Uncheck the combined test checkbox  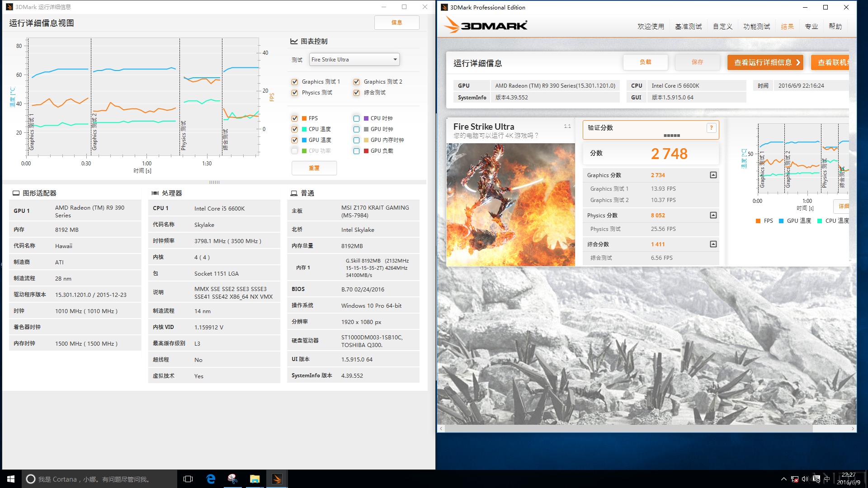[357, 93]
